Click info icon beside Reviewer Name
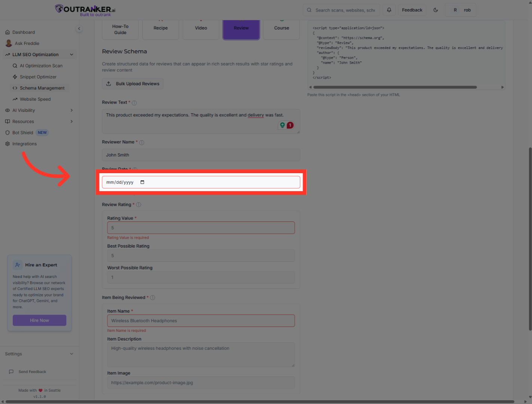The width and height of the screenshot is (532, 404). pos(141,143)
